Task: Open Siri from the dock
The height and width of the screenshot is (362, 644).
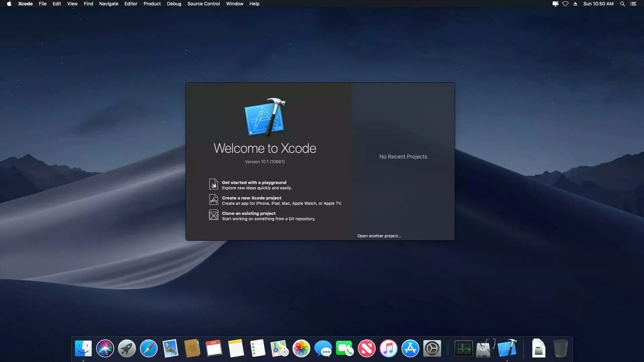Action: click(105, 348)
